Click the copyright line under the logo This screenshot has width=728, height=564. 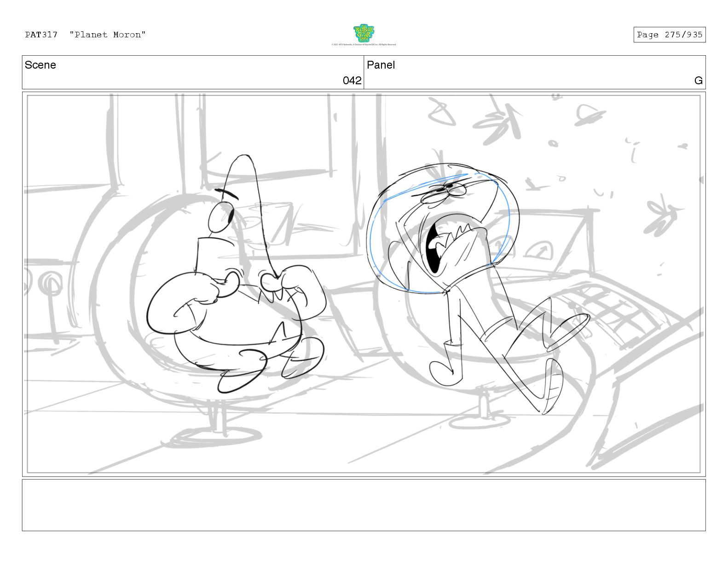point(364,45)
